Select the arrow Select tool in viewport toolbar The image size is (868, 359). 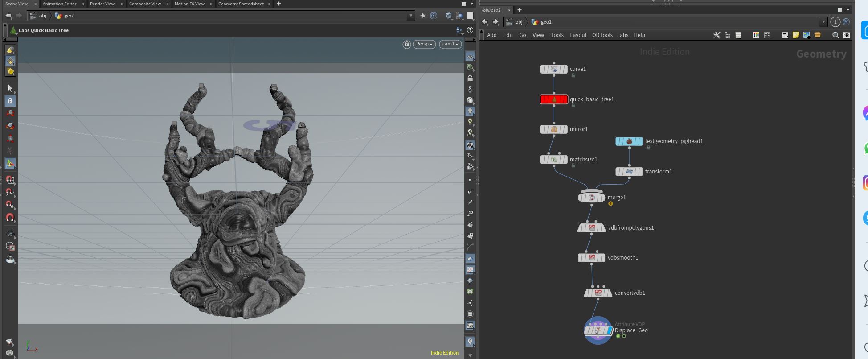pyautogui.click(x=10, y=88)
